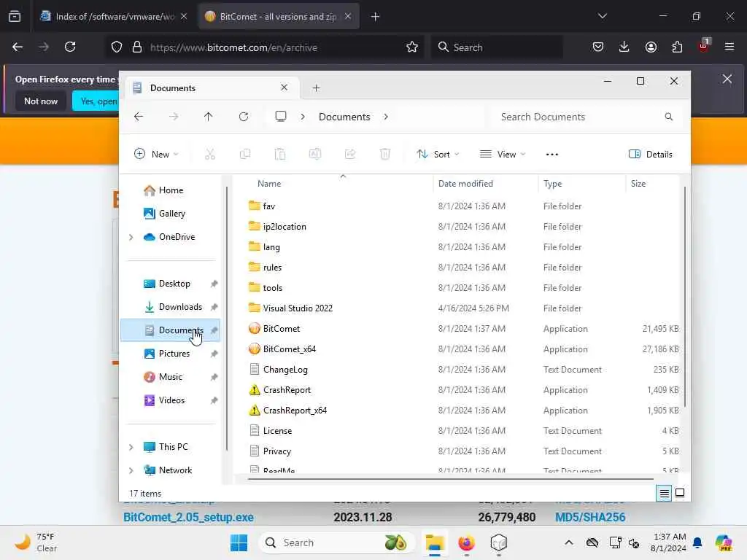Image resolution: width=747 pixels, height=560 pixels.
Task: Select the BitComet all versions tab
Action: click(x=279, y=16)
